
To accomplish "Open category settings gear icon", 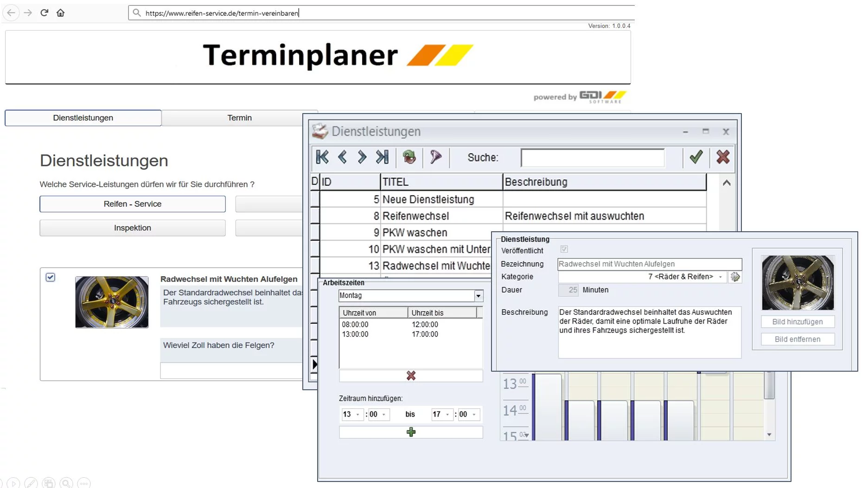I will [735, 277].
